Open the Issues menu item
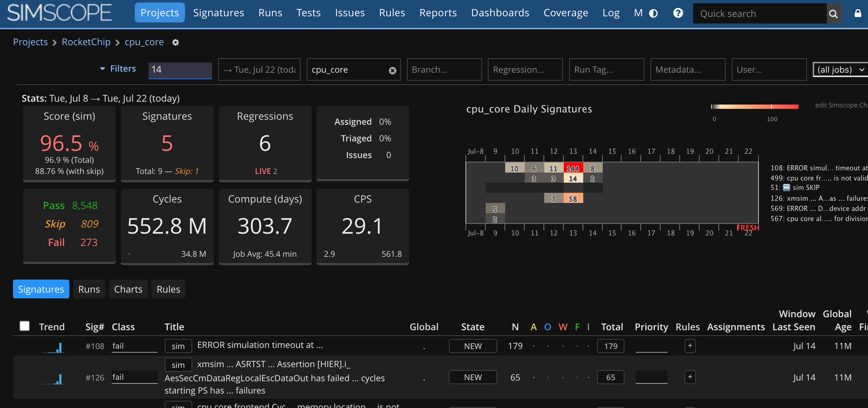The height and width of the screenshot is (408, 868). 350,13
